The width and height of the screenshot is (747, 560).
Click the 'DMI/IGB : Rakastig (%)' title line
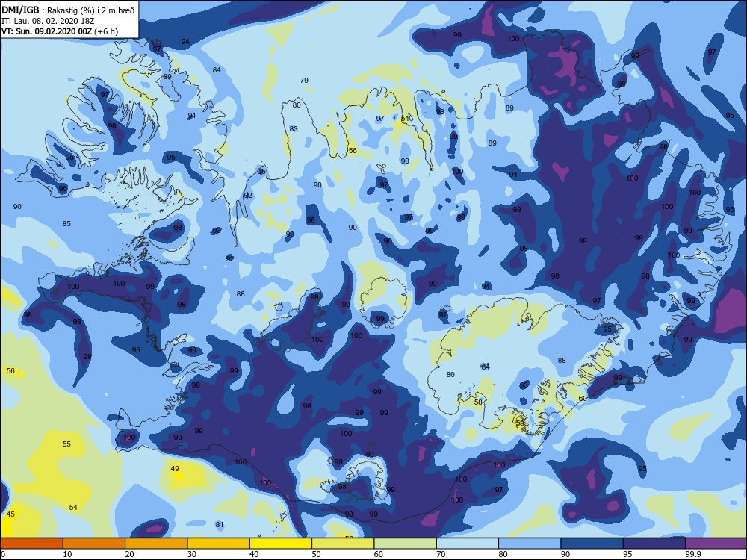(68, 10)
